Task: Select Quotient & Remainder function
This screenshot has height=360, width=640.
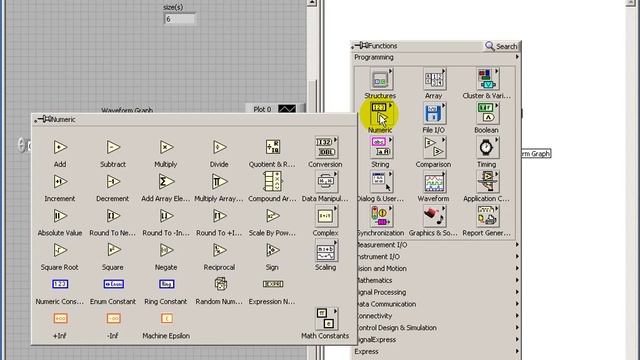Action: point(272,147)
